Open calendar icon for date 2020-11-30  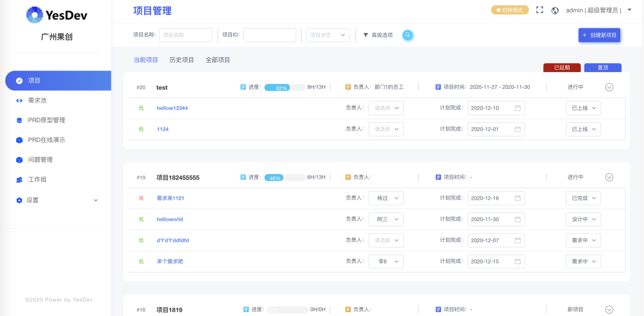coord(518,219)
